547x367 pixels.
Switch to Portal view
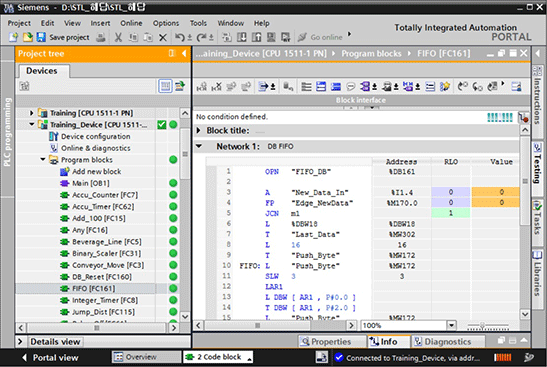(x=51, y=358)
